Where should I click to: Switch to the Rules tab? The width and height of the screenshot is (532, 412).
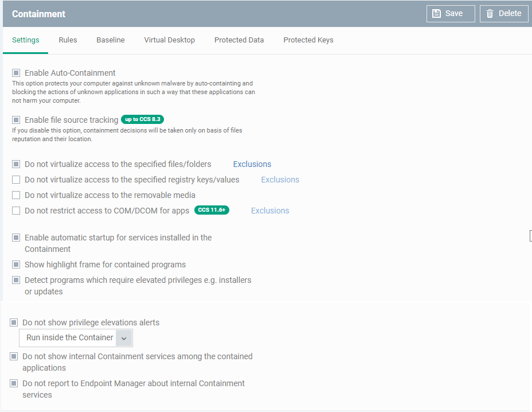tap(68, 40)
